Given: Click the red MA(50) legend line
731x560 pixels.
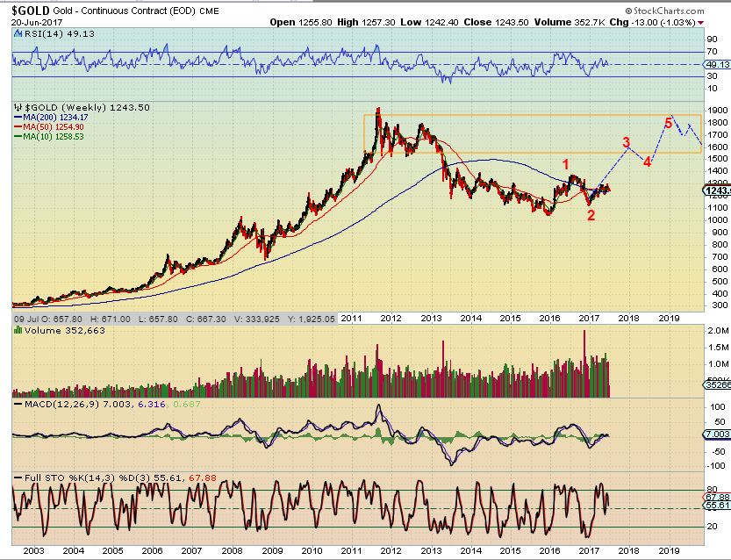Looking at the screenshot, I should point(18,126).
